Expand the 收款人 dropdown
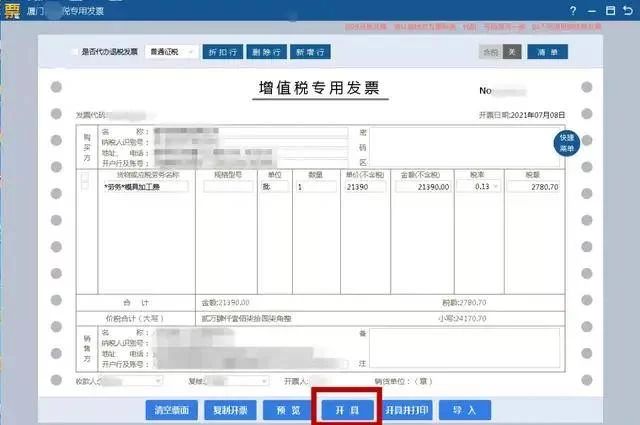640x425 pixels. click(x=156, y=381)
